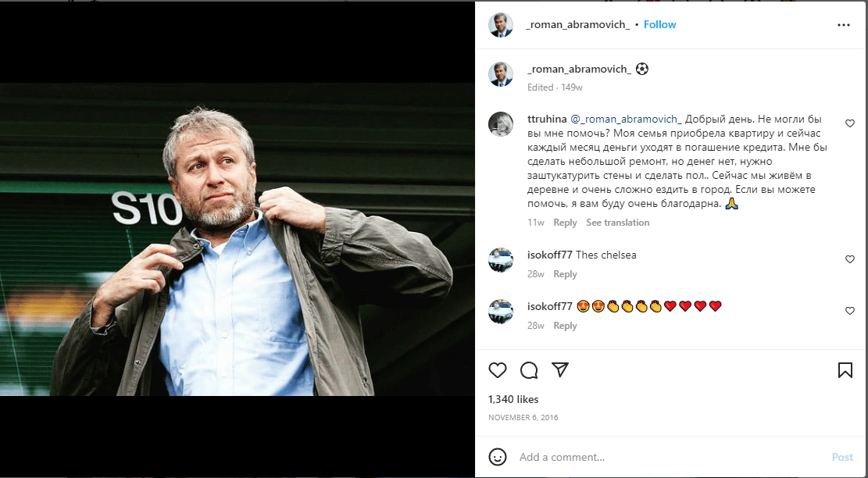This screenshot has height=478, width=868.
Task: Open the comment bubble icon
Action: pyautogui.click(x=529, y=370)
